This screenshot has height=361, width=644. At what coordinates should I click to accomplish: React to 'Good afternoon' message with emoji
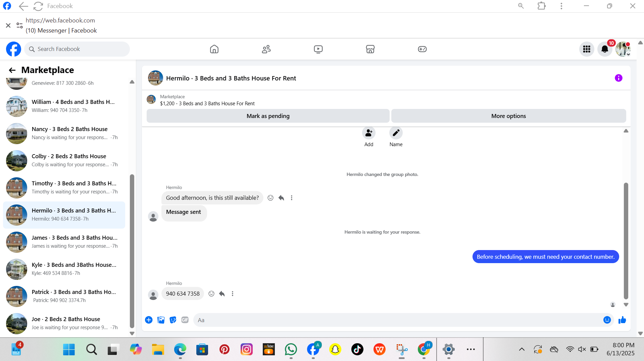(x=270, y=198)
